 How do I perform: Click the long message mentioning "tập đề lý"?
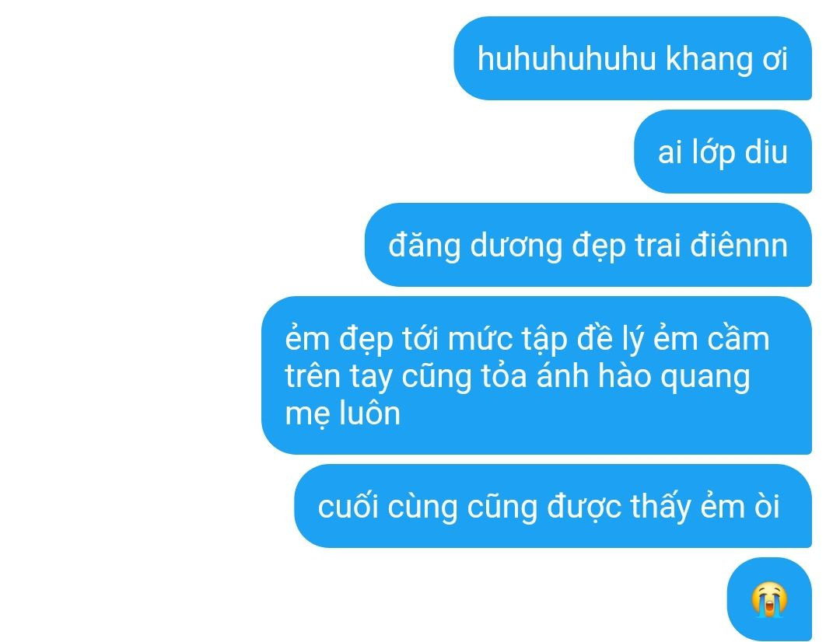coord(537,375)
